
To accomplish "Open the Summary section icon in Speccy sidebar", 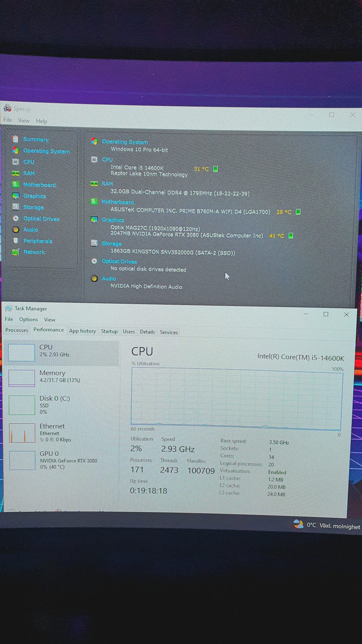I will [15, 139].
